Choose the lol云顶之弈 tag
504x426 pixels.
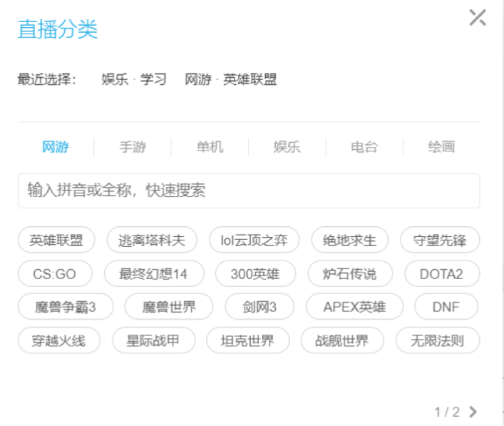click(254, 240)
